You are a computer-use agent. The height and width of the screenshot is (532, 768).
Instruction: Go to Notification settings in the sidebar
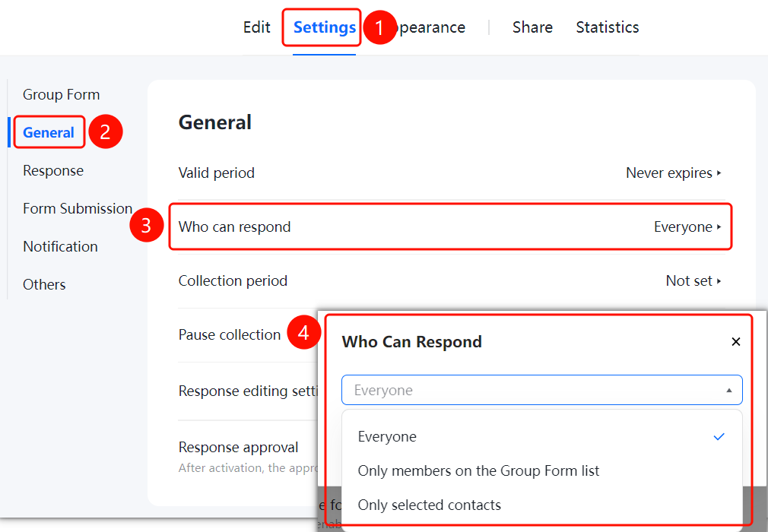(60, 246)
